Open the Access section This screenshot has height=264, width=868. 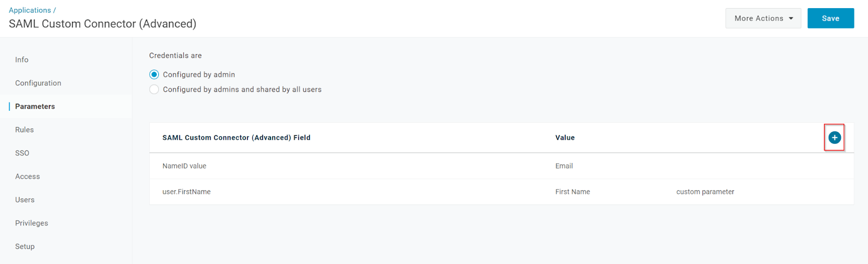click(28, 177)
